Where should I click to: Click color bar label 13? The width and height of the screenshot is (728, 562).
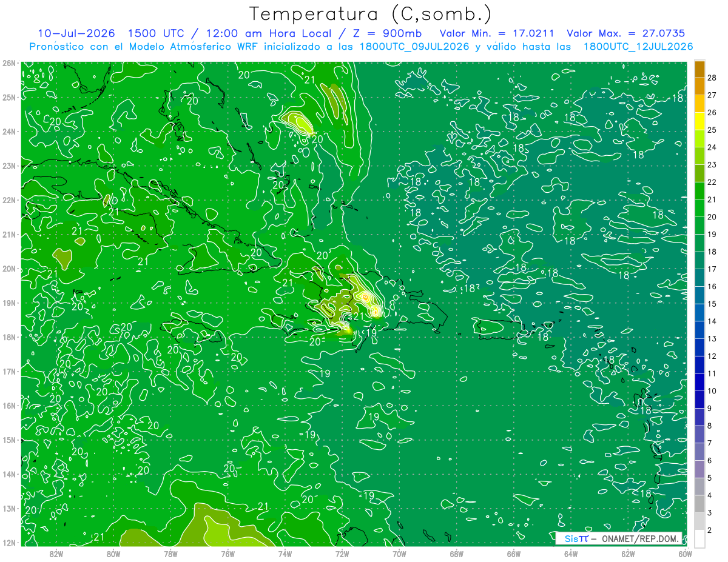tap(712, 338)
